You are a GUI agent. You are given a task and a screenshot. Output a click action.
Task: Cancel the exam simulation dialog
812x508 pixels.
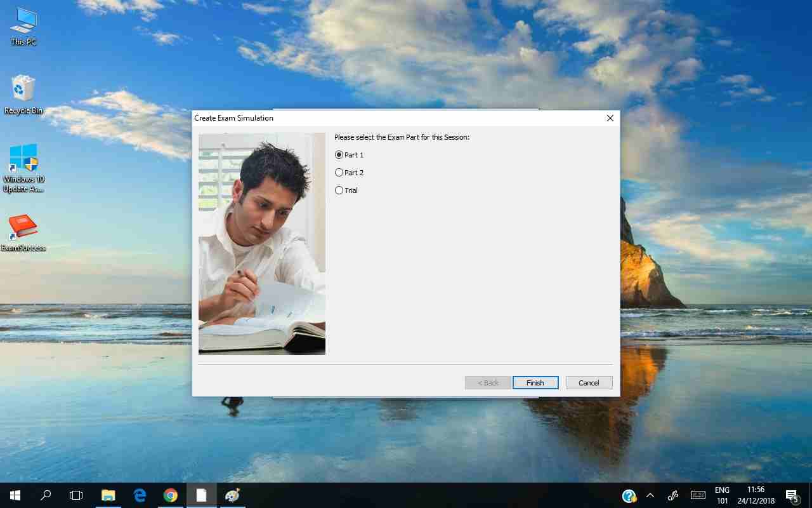click(589, 383)
